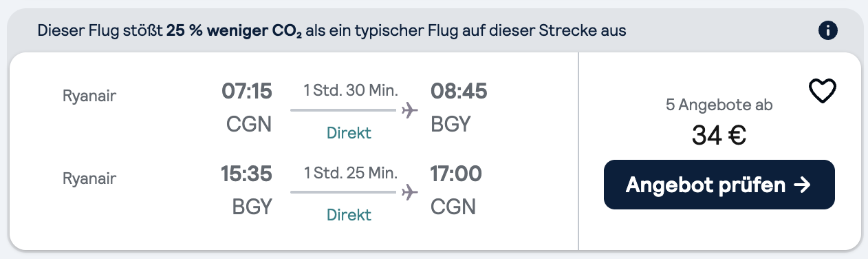
Task: Click the Angebot prüfen button
Action: [719, 185]
